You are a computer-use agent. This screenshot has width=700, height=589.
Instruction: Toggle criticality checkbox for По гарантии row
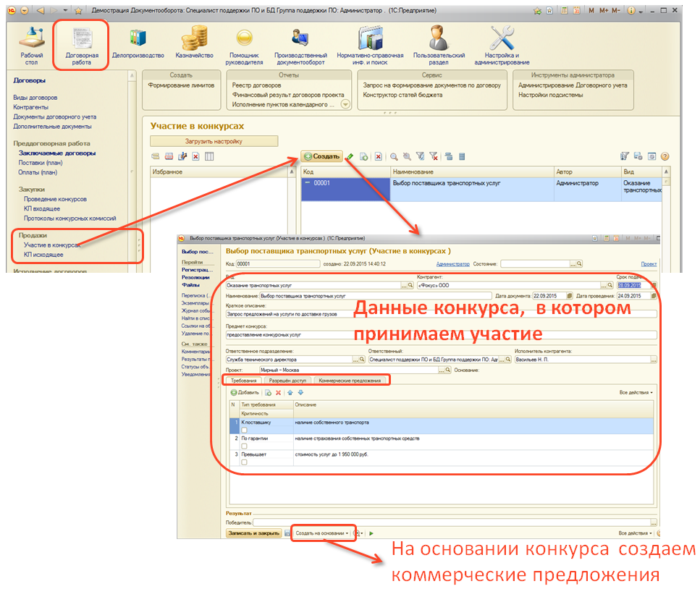[244, 446]
